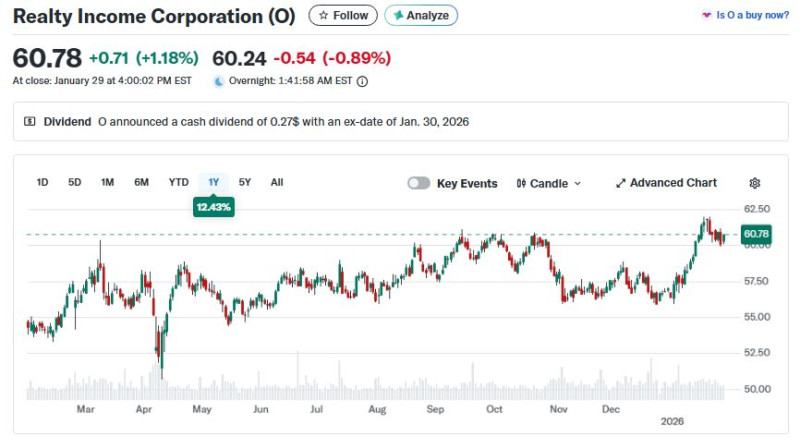Click the +0.71 (+1.18%) change value

144,58
